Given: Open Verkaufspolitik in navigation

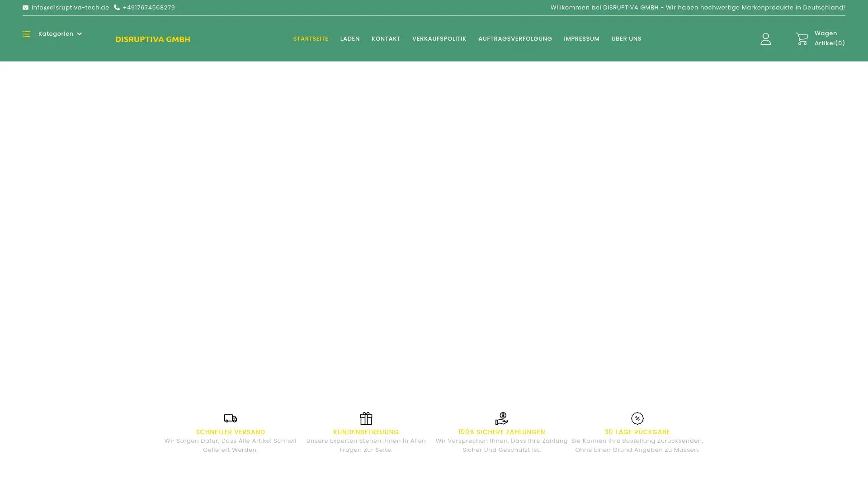Looking at the screenshot, I should [x=439, y=39].
